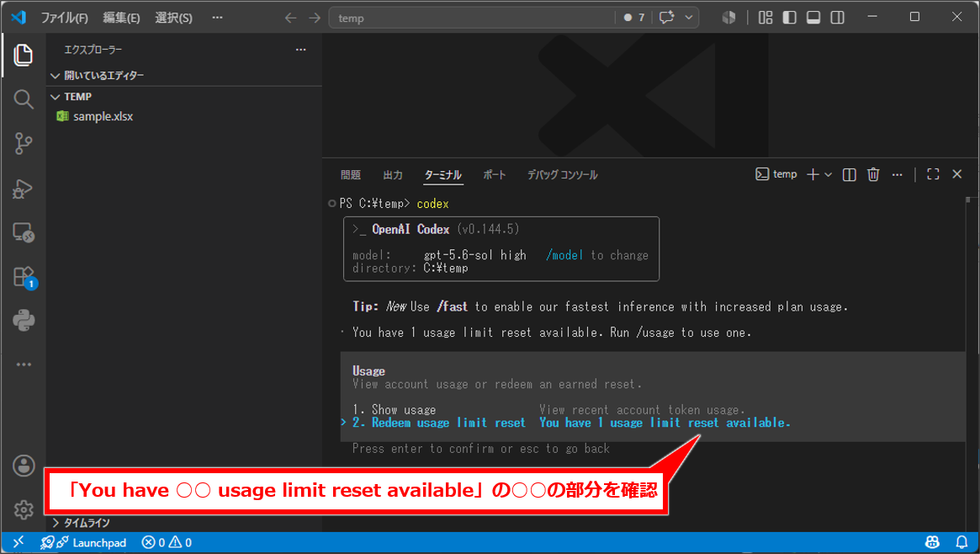Show more menu bar items ellipsis
980x554 pixels.
tap(217, 18)
